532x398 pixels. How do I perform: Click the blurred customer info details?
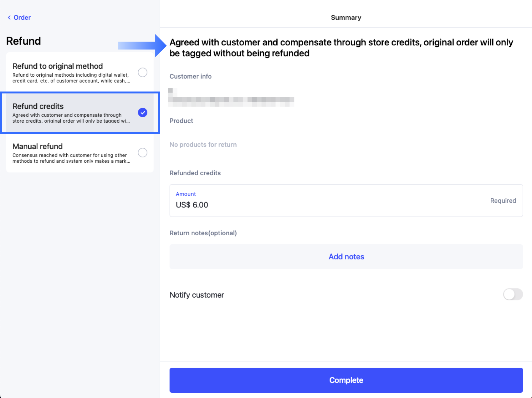[231, 98]
